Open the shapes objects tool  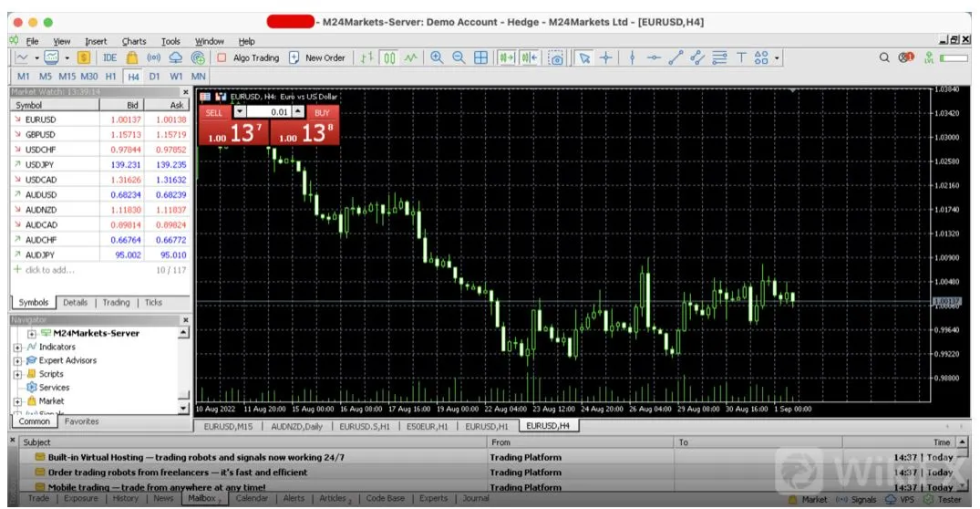pyautogui.click(x=760, y=57)
